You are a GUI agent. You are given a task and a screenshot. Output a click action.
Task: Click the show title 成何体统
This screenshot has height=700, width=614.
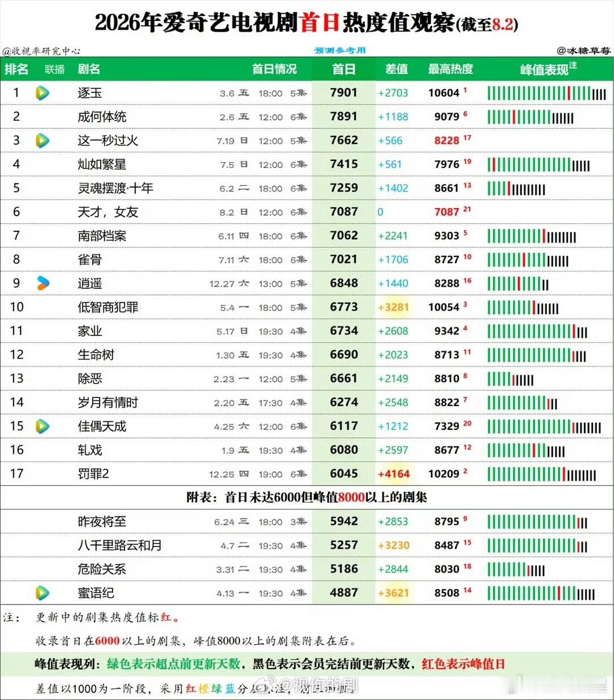click(x=102, y=117)
